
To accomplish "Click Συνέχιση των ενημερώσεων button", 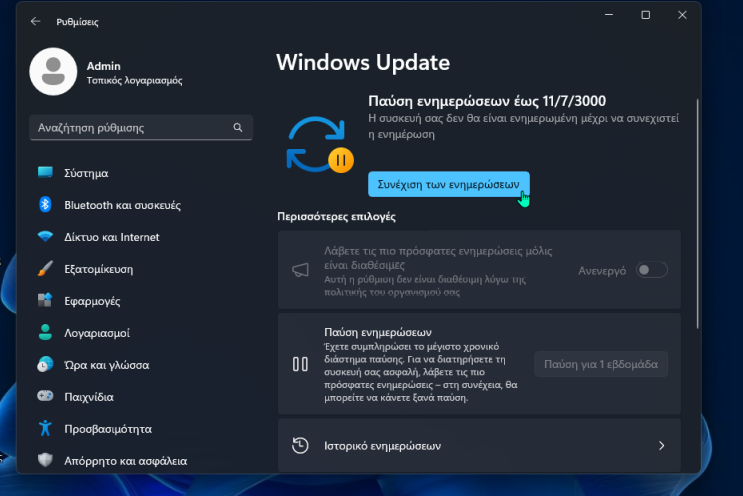I will click(x=449, y=184).
